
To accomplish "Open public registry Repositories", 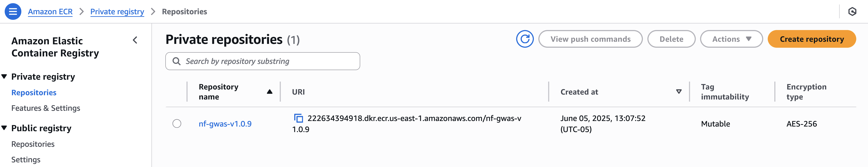I will pos(33,144).
